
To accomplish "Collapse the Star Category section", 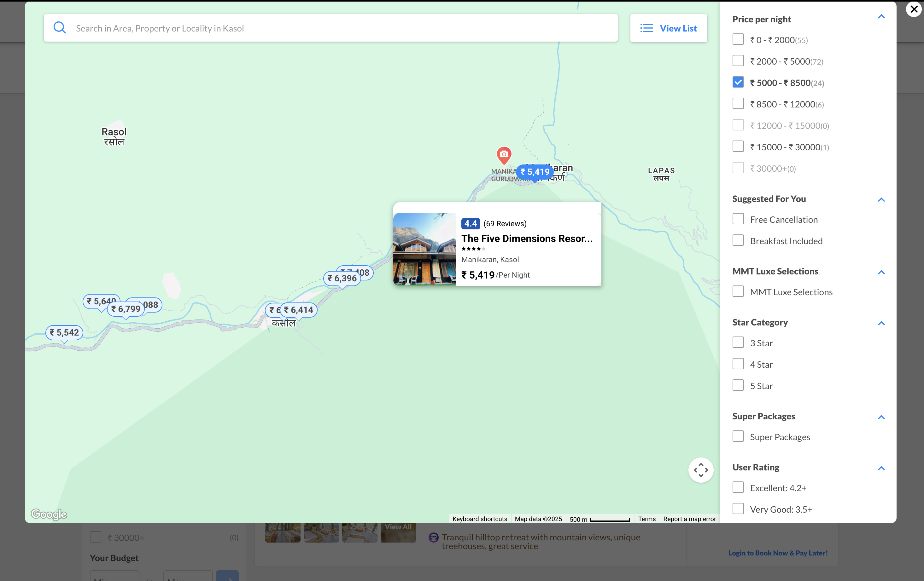I will click(x=881, y=323).
